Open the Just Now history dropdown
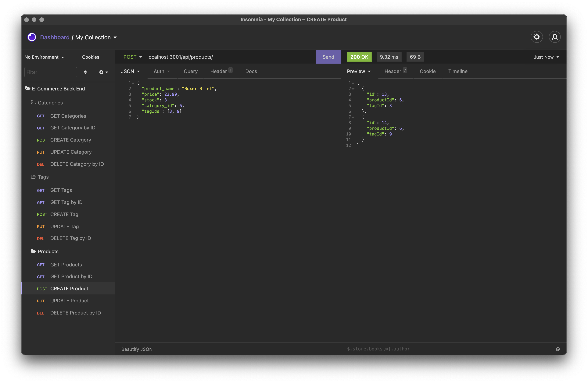 click(x=546, y=57)
